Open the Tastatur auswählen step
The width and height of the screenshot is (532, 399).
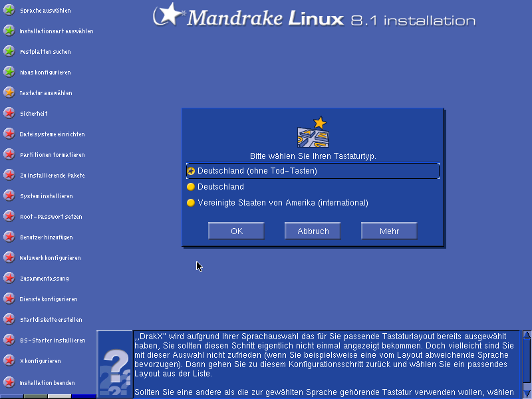(x=46, y=93)
